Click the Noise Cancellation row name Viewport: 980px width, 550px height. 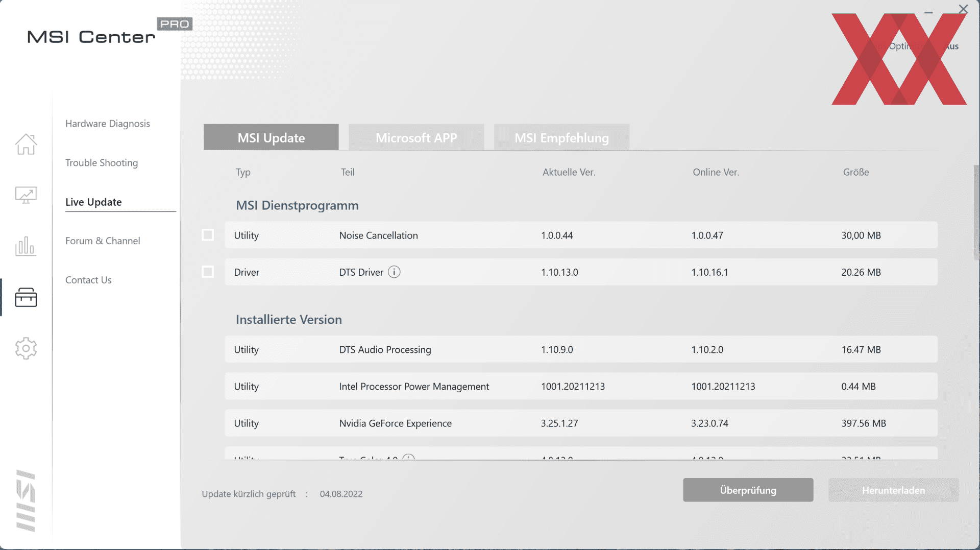pos(378,235)
